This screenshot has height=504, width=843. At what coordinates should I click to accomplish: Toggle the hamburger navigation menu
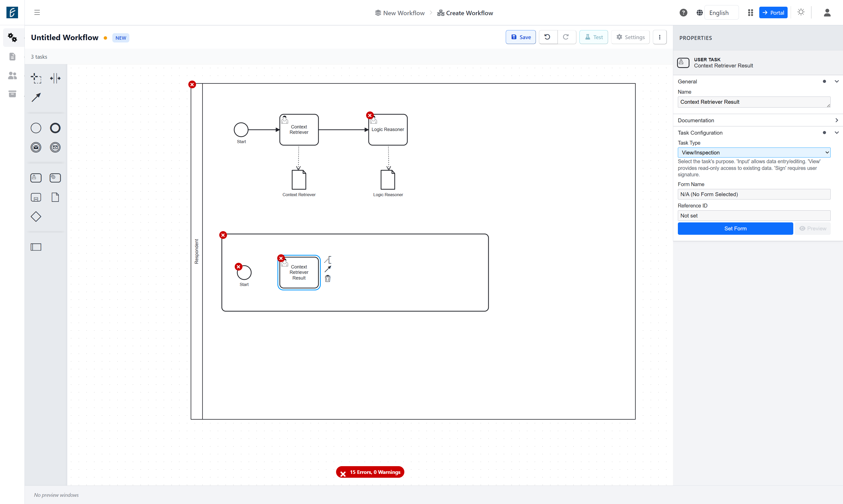[37, 13]
